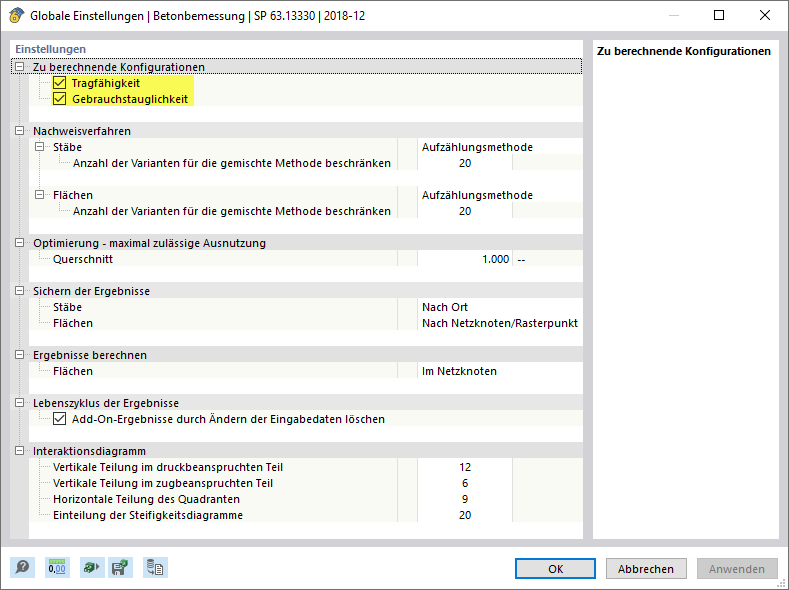Collapse the Interaktionsdiagramm section
789x590 pixels.
pyautogui.click(x=19, y=450)
